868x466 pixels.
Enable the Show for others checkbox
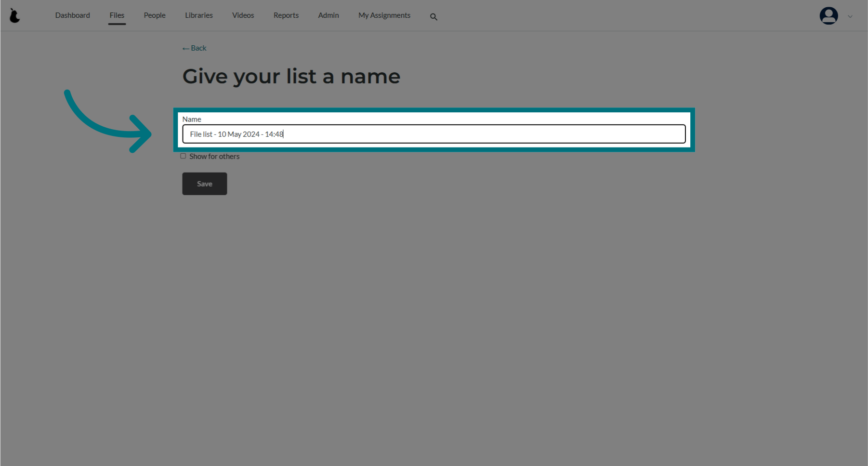183,156
